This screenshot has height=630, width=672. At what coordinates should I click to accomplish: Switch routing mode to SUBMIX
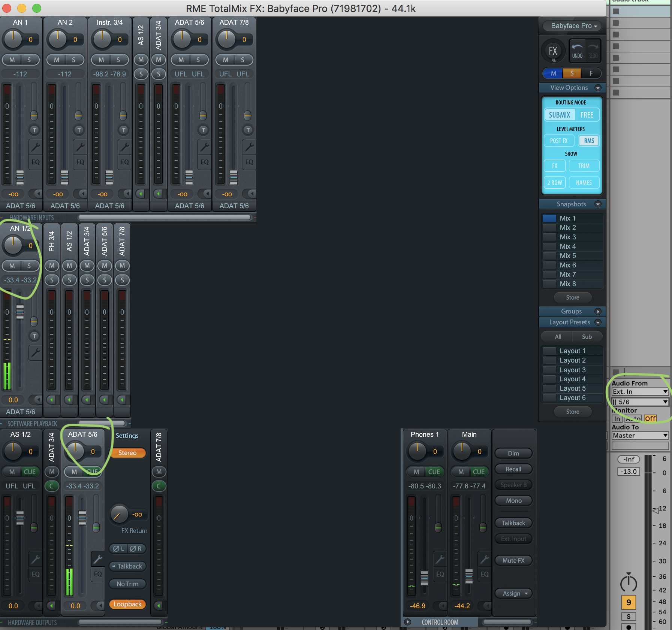(x=559, y=115)
